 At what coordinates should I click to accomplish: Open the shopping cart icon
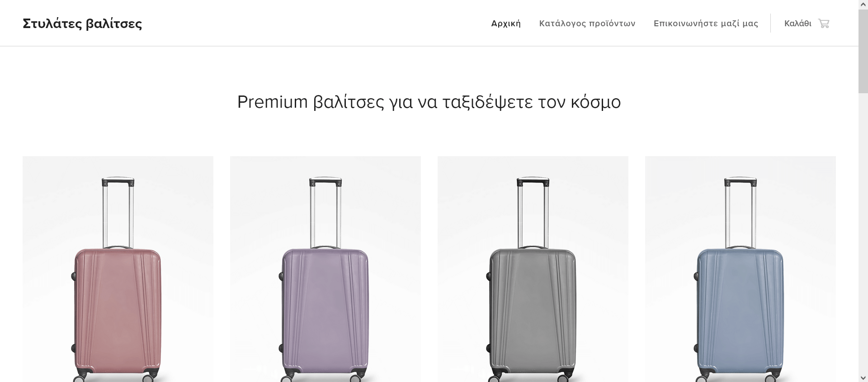[824, 24]
